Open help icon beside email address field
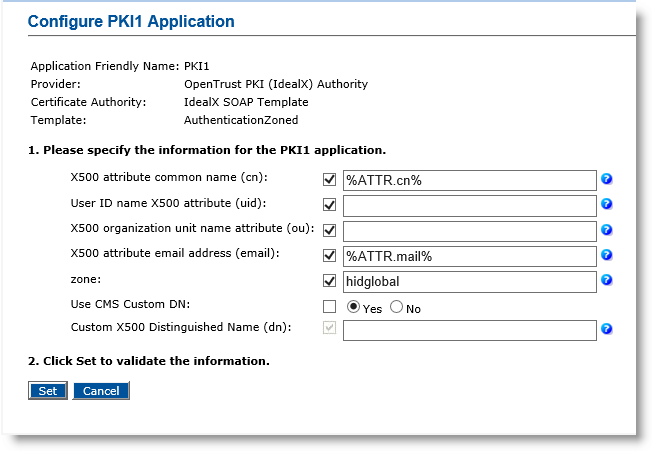Viewport: 652px width, 451px height. pos(606,255)
